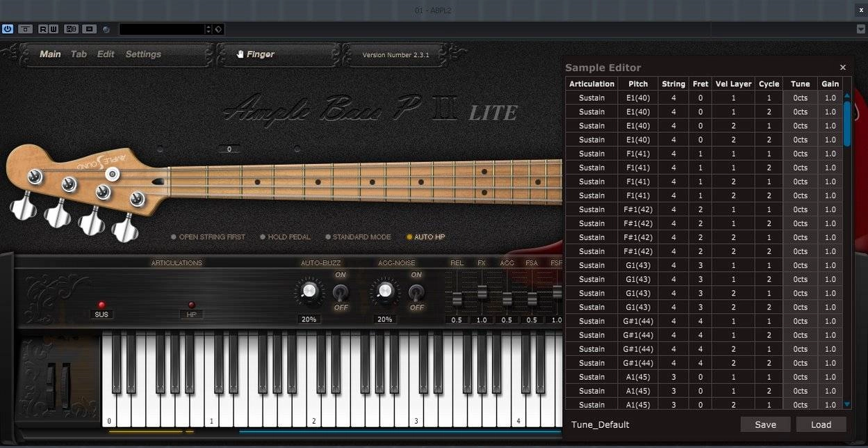
Task: Open the Edit tab
Action: 106,54
